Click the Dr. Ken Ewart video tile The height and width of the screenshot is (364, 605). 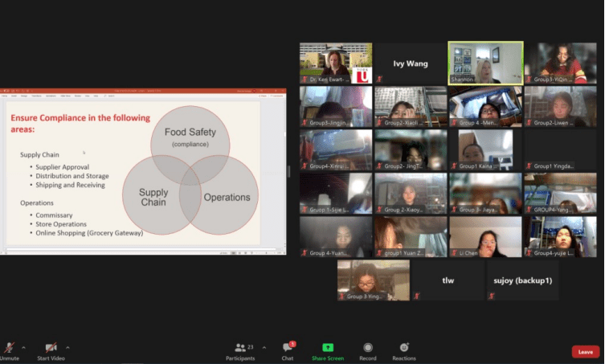tap(336, 63)
